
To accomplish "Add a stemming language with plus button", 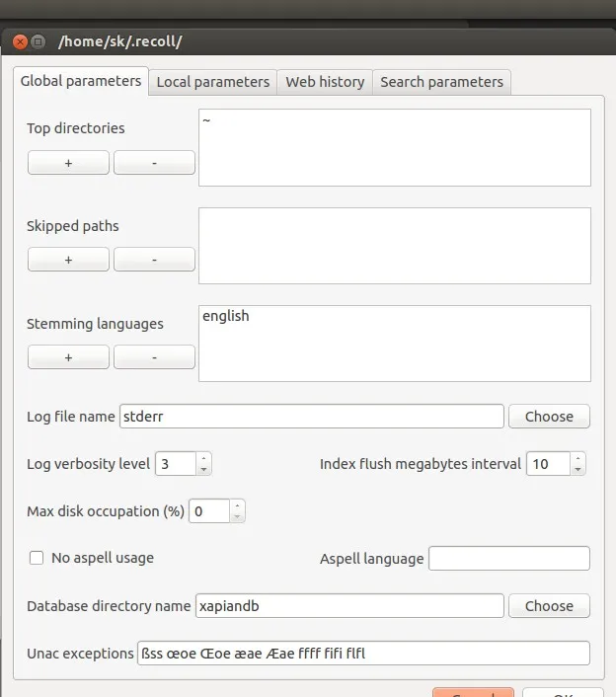I will pos(68,357).
